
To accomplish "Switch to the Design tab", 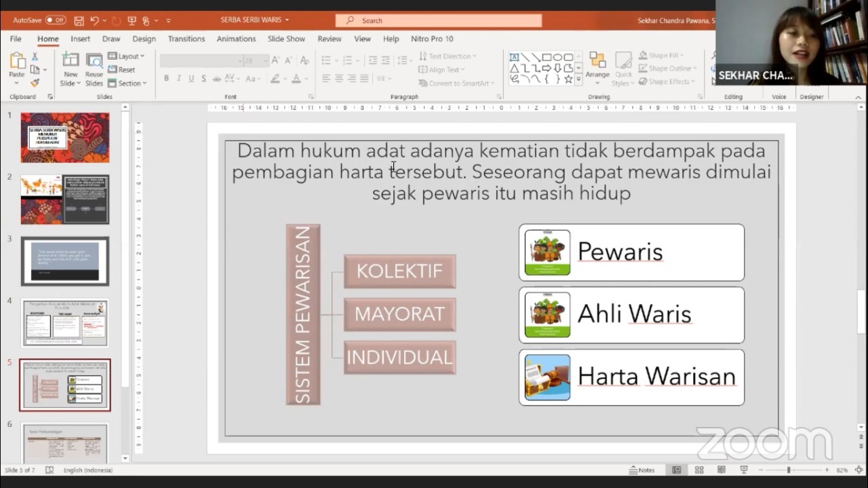I will tap(144, 39).
